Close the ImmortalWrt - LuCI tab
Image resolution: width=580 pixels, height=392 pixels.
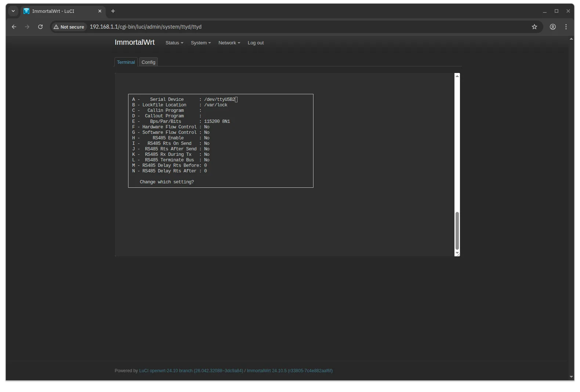coord(100,11)
